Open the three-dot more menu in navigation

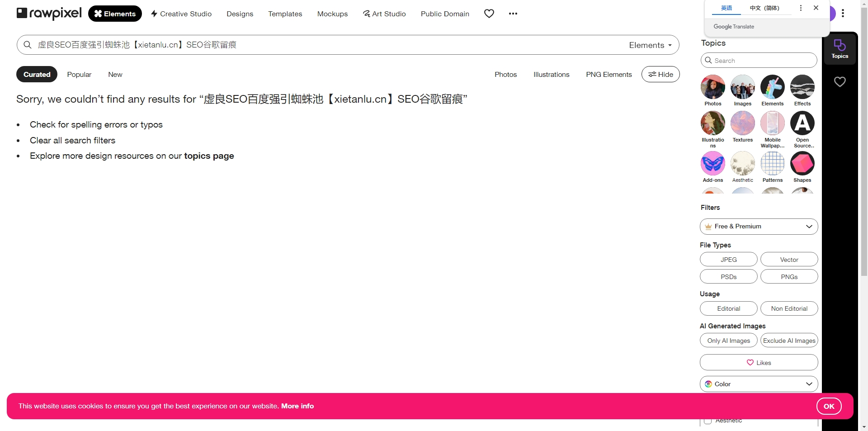pyautogui.click(x=513, y=14)
